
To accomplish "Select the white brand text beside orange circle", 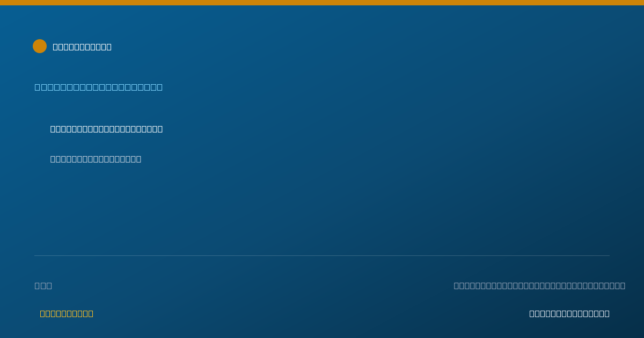I will 82,47.
